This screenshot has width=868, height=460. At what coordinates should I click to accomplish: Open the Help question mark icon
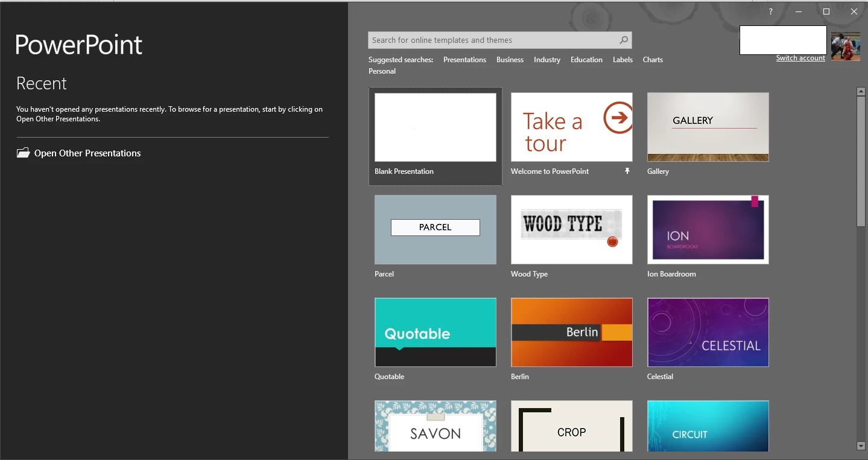770,11
